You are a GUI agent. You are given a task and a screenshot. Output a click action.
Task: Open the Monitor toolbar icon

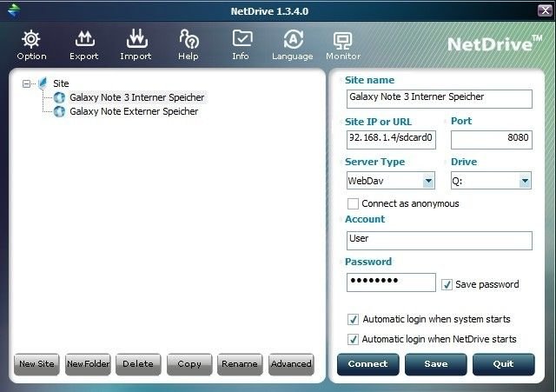343,41
